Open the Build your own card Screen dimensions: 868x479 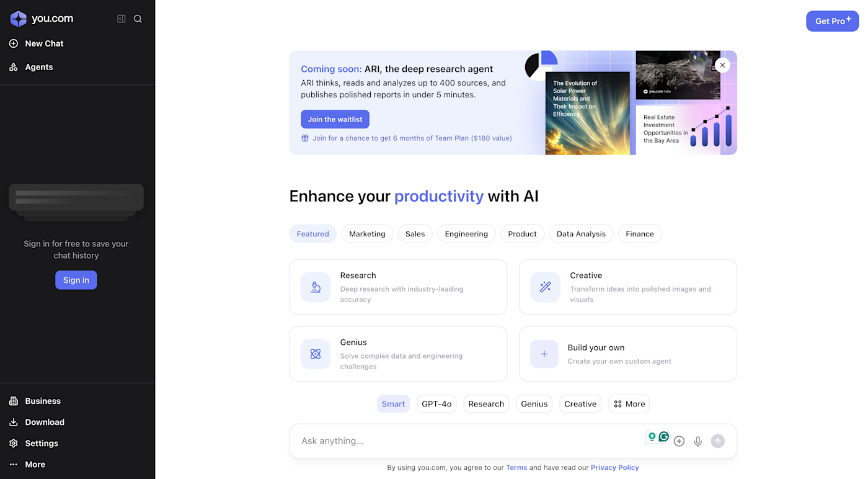click(628, 354)
